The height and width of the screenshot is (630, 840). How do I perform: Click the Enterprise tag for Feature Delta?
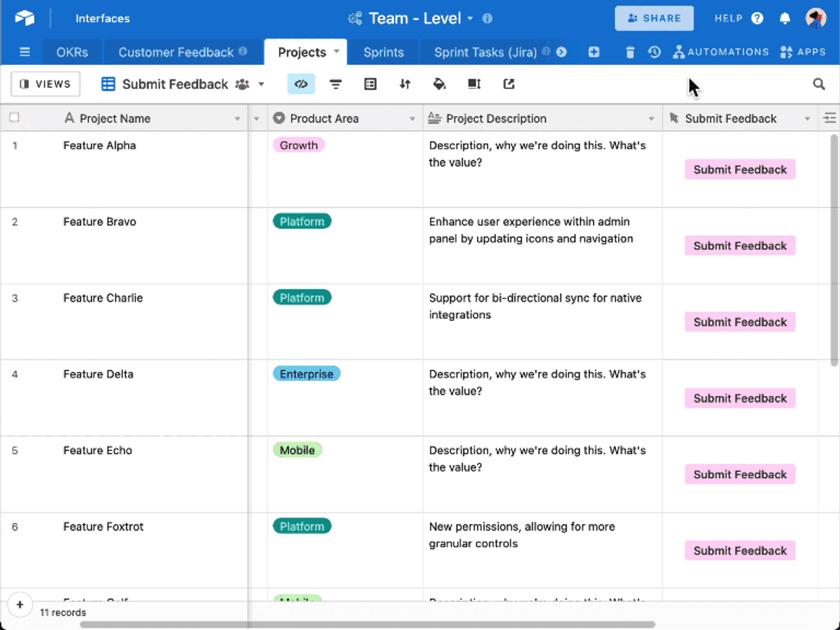[307, 374]
